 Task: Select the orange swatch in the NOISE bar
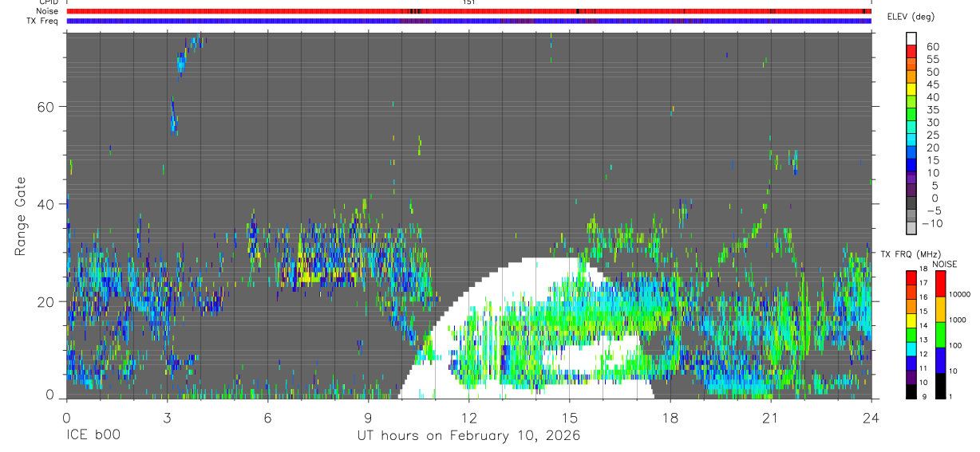(x=941, y=309)
